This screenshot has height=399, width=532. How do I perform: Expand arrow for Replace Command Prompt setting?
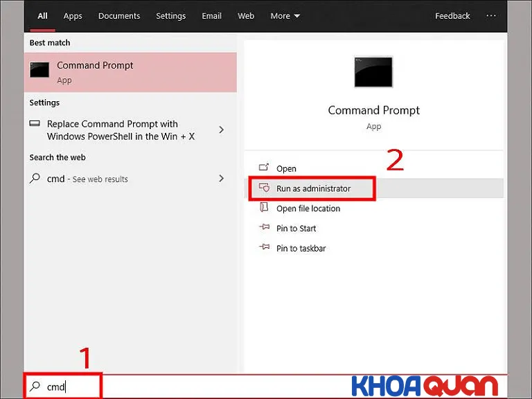click(x=222, y=130)
